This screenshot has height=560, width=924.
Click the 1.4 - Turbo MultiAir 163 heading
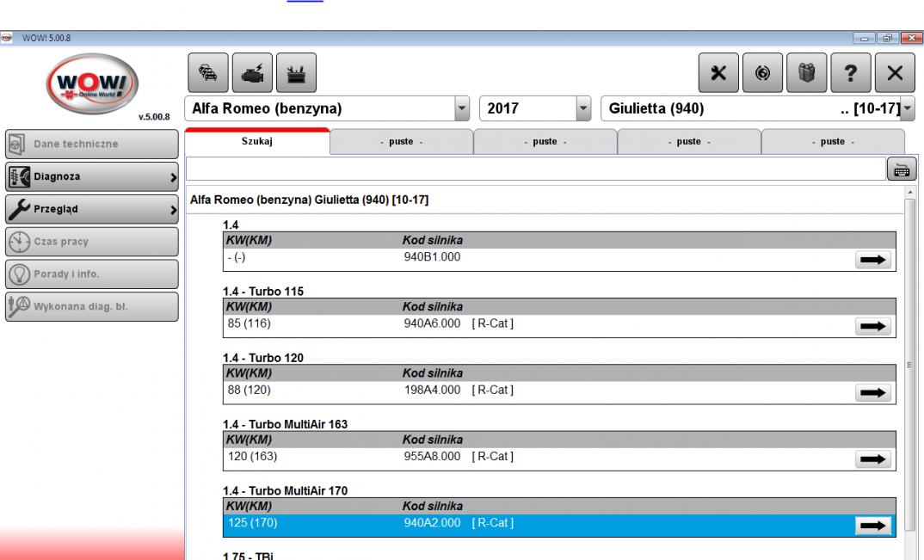[286, 424]
